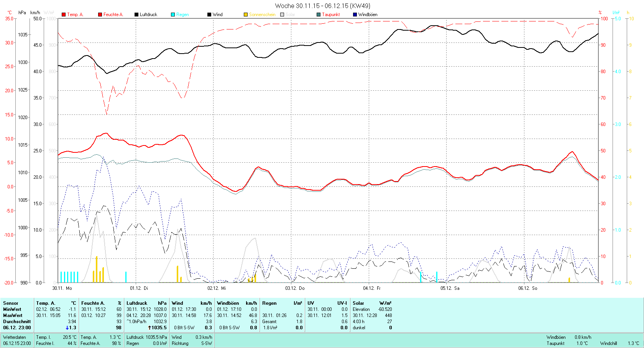644x348 pixels.
Task: Click the black Wind legend swatch
Action: (x=209, y=15)
